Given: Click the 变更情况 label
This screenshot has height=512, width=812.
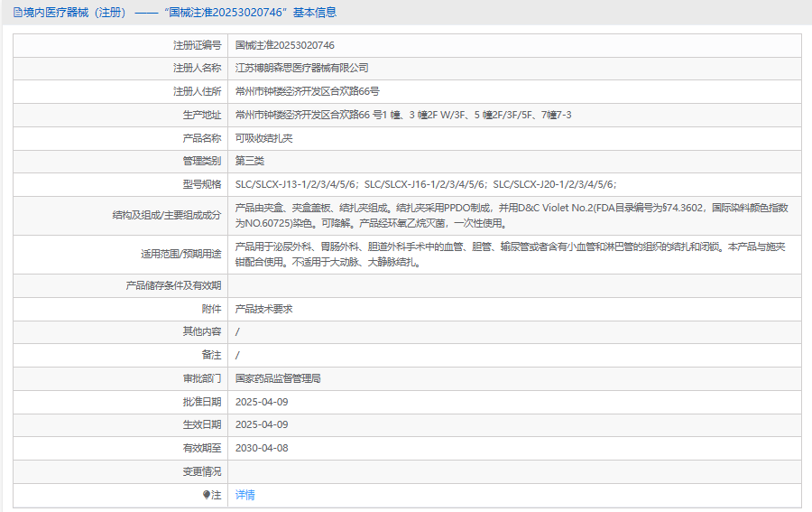Looking at the screenshot, I should tap(202, 471).
